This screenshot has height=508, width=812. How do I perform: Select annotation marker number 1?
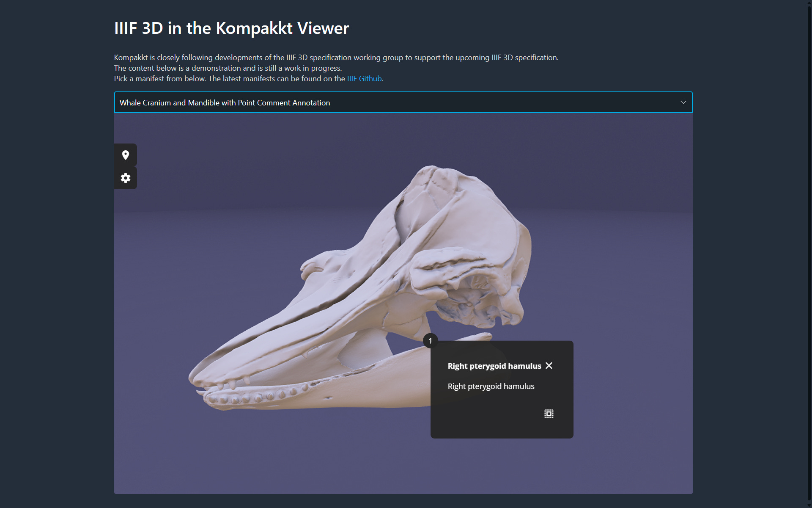(430, 341)
